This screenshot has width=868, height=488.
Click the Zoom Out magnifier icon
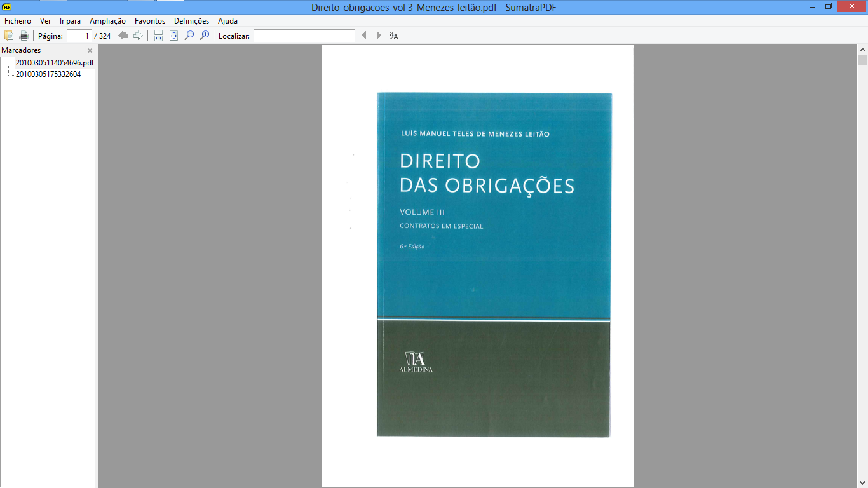pos(189,36)
